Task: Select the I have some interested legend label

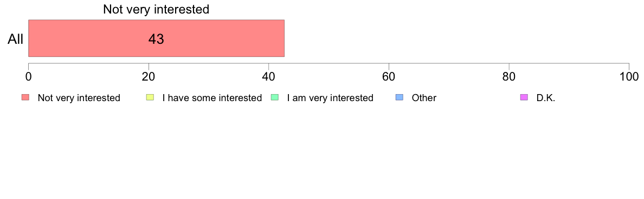Action: (212, 98)
